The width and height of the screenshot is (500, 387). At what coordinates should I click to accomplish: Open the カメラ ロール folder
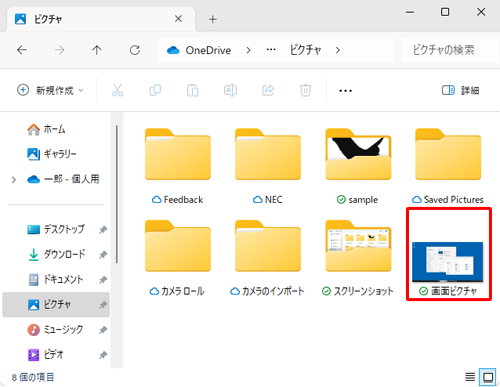click(x=178, y=258)
